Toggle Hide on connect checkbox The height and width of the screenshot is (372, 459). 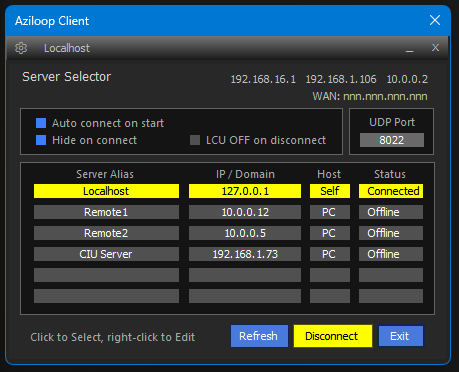coord(41,140)
